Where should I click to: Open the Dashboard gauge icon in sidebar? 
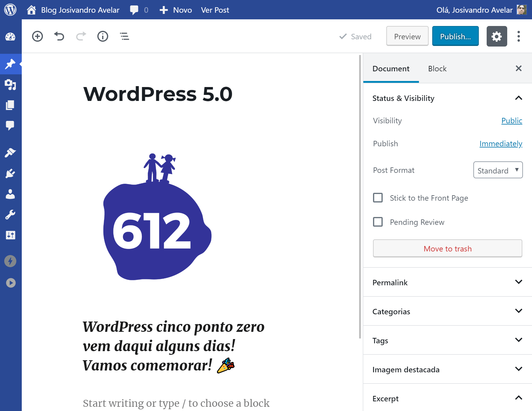pyautogui.click(x=10, y=37)
